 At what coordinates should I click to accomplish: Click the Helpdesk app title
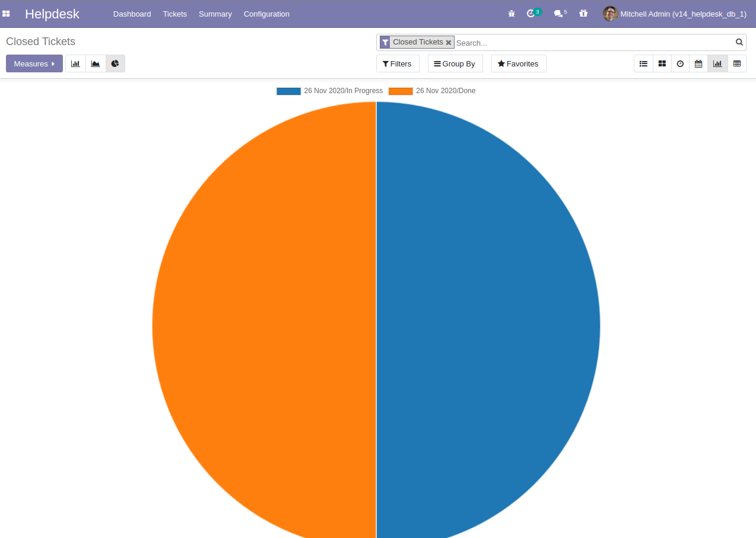(52, 14)
